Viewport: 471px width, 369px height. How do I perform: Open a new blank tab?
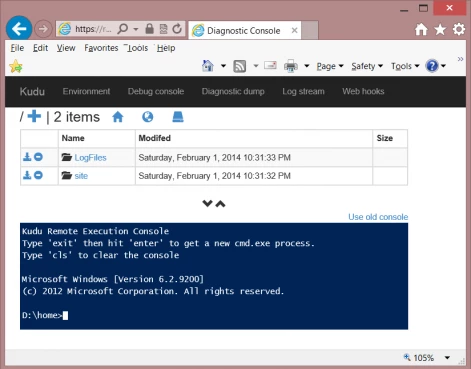310,30
